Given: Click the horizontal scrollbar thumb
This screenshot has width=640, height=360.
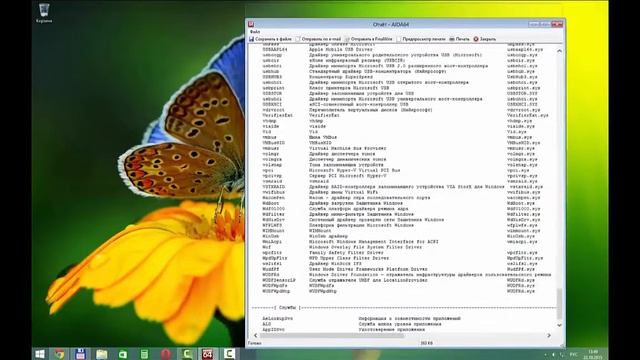Looking at the screenshot, I should click(331, 336).
